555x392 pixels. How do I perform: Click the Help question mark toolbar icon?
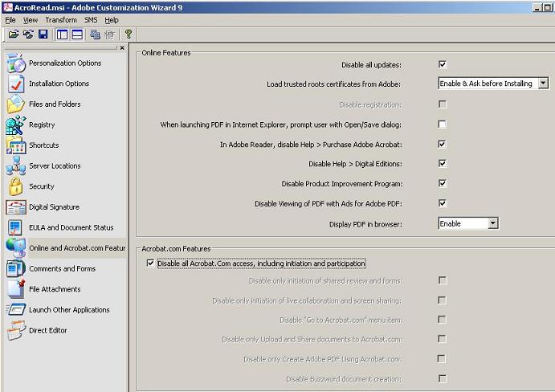click(x=128, y=35)
